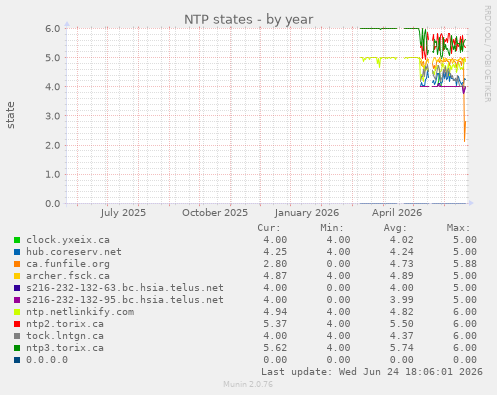The height and width of the screenshot is (395, 497).
Task: Click ntp2.torix.ca current value 5.37
Action: point(275,324)
